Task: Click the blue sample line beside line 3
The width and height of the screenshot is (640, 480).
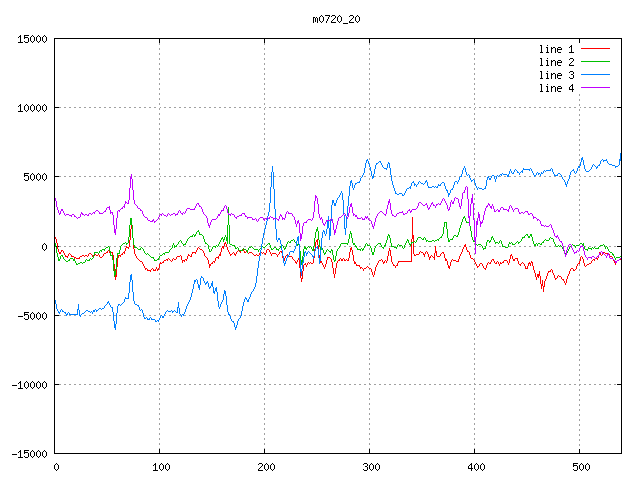Action: (595, 75)
